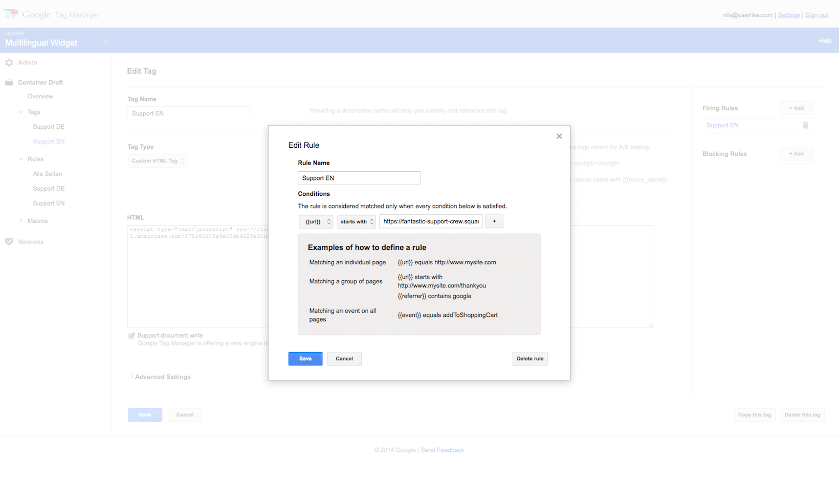Click the Settings link
This screenshot has width=839, height=504.
click(789, 15)
